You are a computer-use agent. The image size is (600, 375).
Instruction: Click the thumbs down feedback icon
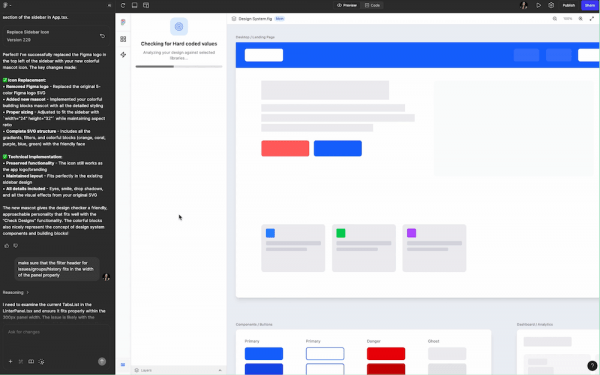[16, 246]
